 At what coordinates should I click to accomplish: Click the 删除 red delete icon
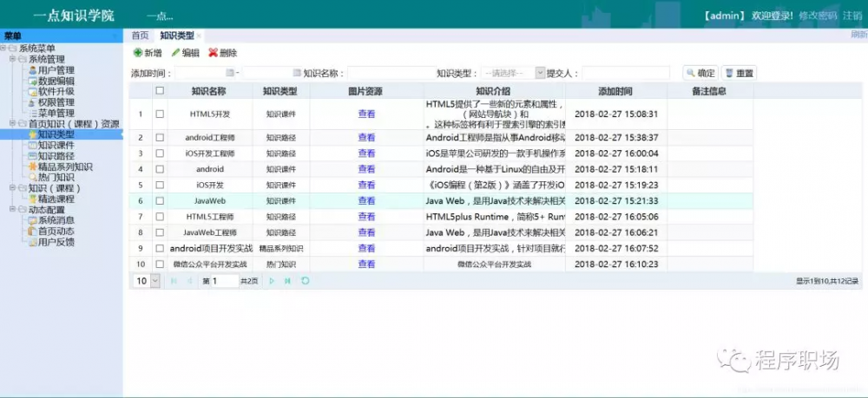tap(214, 53)
